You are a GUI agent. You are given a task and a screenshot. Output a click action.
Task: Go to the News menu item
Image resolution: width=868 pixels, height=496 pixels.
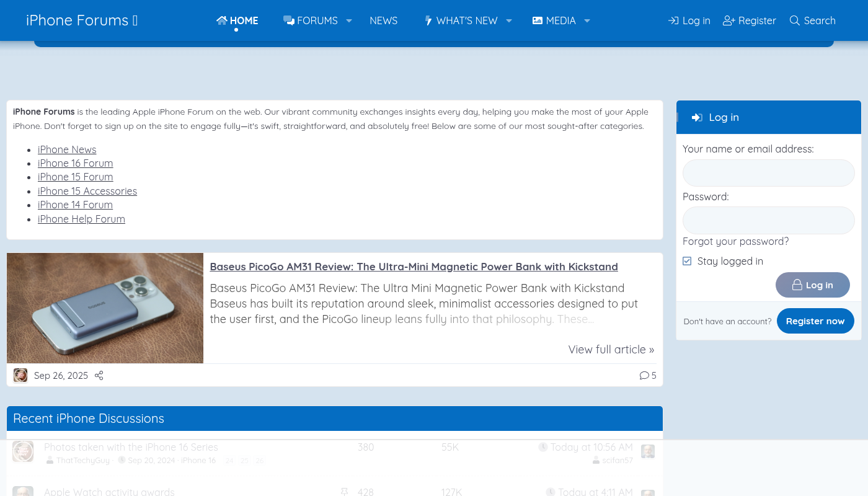click(383, 20)
